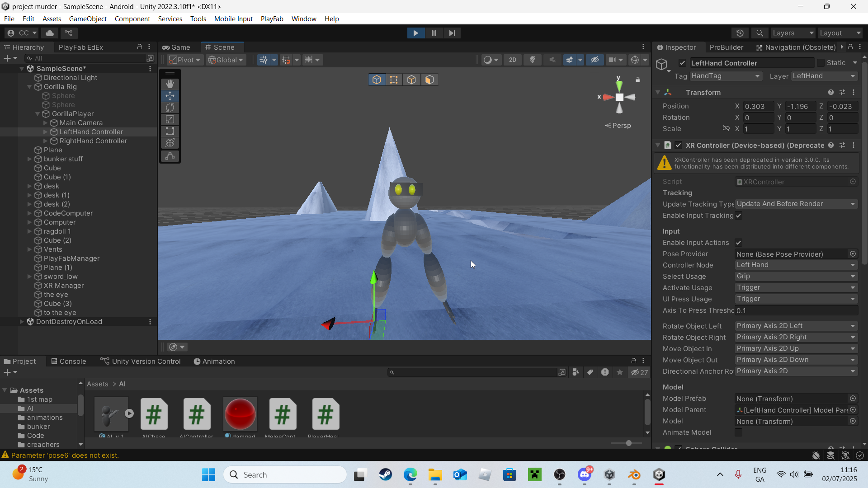The width and height of the screenshot is (868, 488).
Task: Toggle scene lighting icon
Action: point(533,60)
